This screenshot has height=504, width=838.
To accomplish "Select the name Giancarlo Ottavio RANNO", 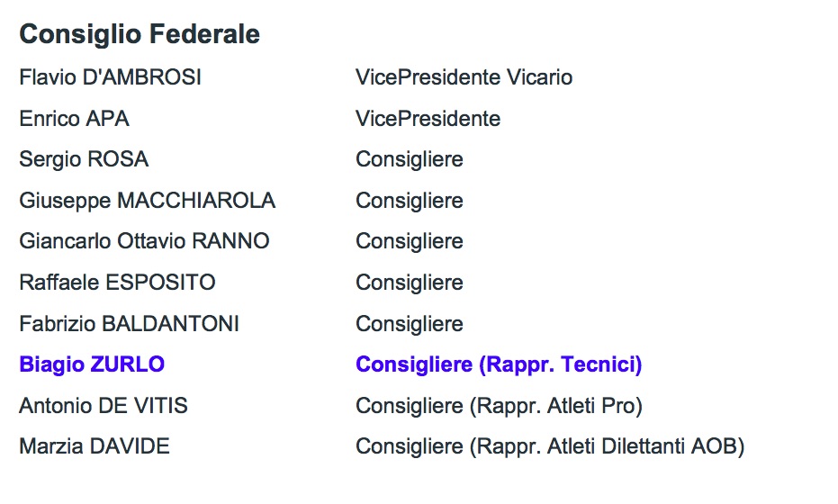I will [144, 241].
